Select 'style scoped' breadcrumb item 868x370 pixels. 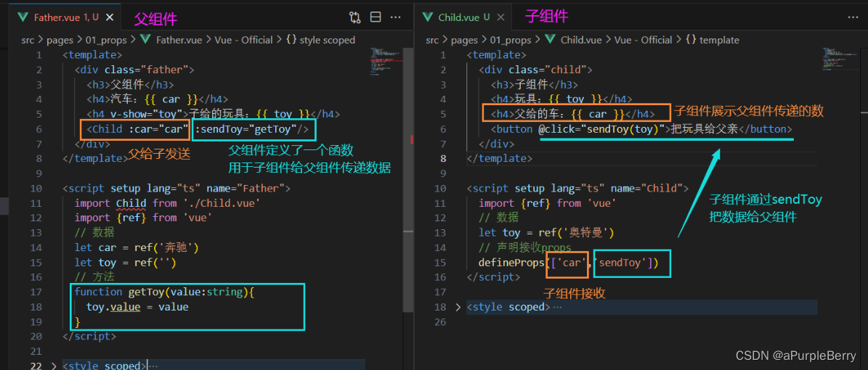click(327, 40)
